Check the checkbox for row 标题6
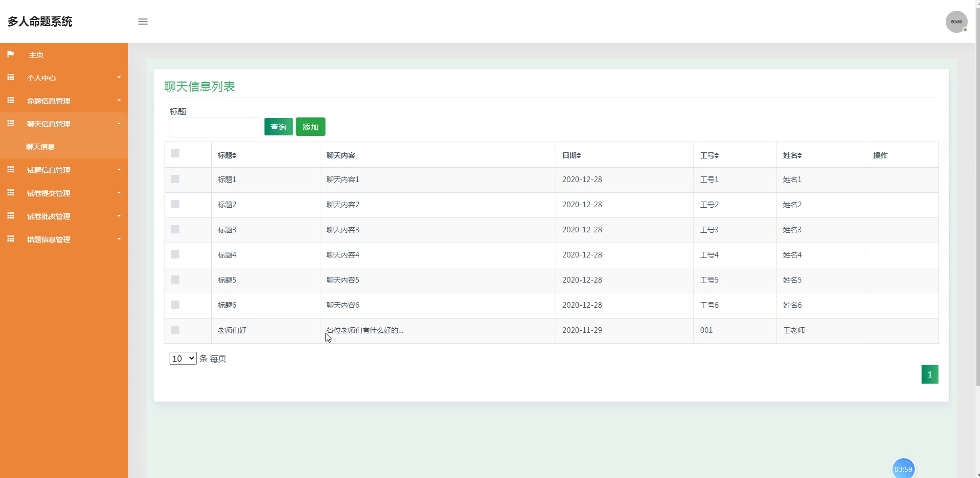 pos(175,305)
